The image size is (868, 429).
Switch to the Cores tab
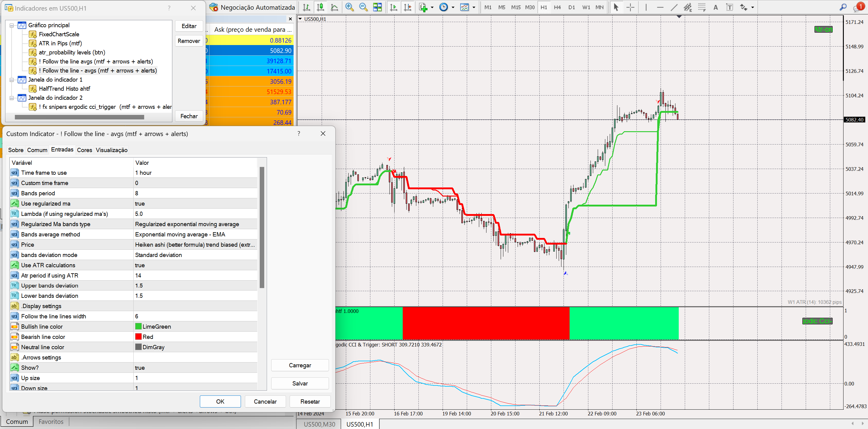(x=84, y=150)
